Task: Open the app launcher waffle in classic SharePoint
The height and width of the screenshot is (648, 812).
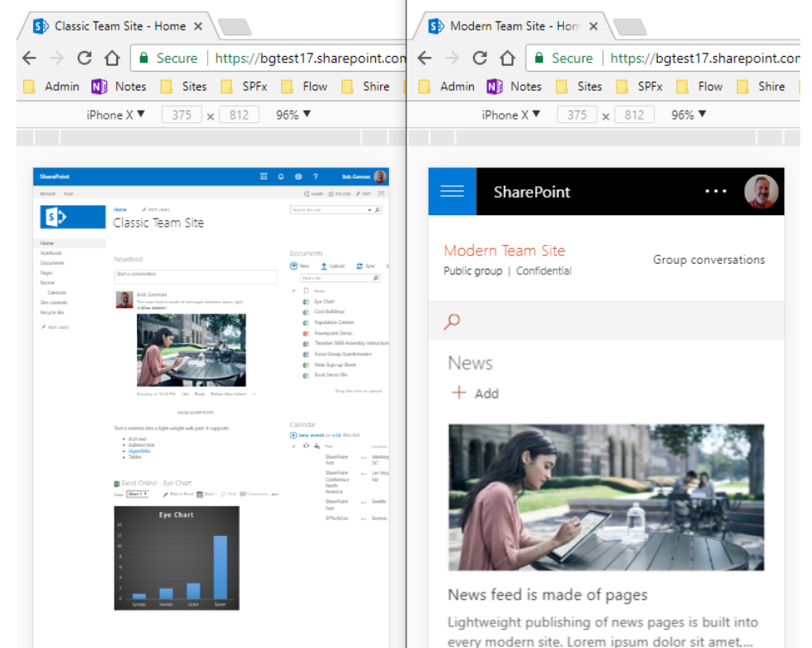Action: pyautogui.click(x=264, y=176)
